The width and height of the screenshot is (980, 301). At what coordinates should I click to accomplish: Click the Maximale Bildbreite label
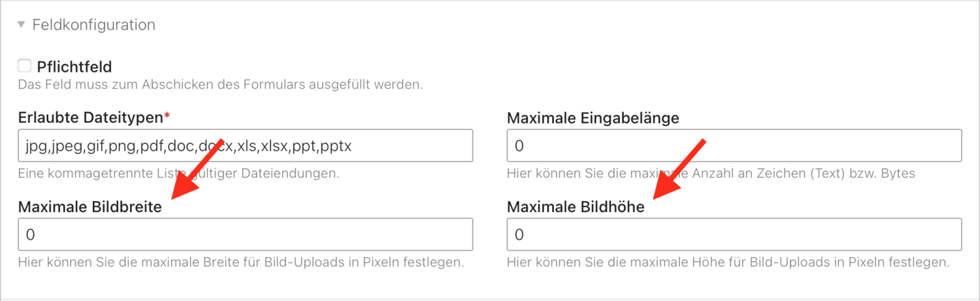90,207
